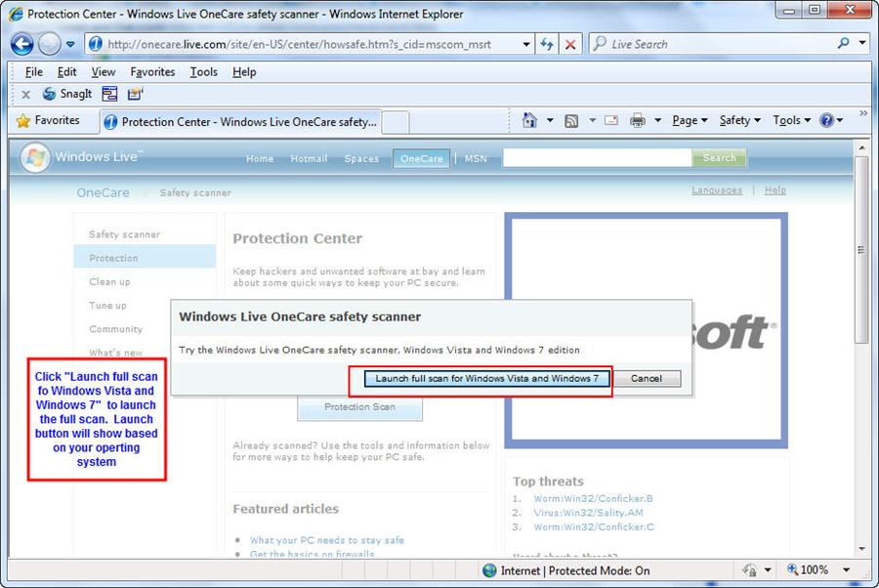Open the Spaces link
This screenshot has height=588, width=879.
point(361,158)
